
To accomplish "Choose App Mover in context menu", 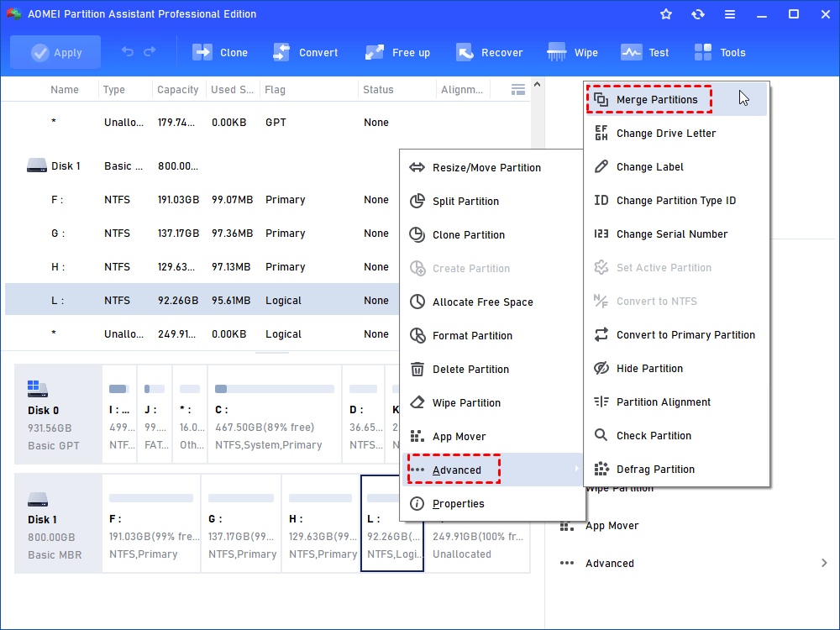I will [x=491, y=437].
